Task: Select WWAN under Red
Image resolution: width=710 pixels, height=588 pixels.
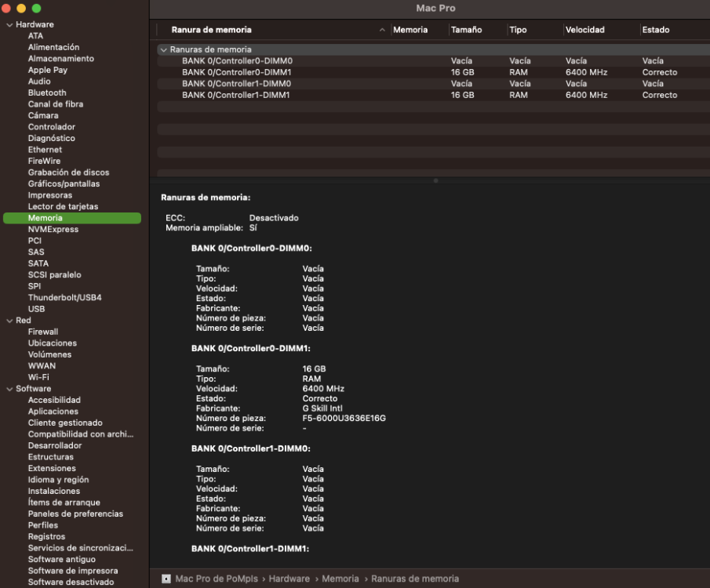Action: click(42, 366)
